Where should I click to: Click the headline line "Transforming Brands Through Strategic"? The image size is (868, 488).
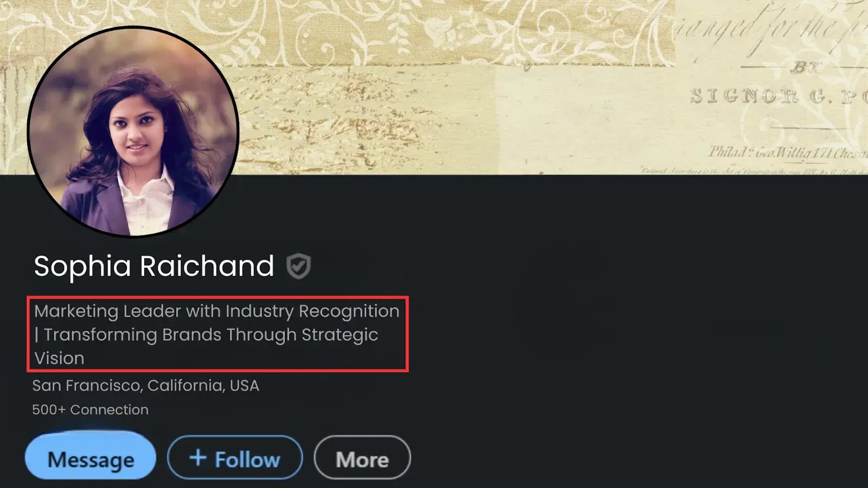[210, 335]
